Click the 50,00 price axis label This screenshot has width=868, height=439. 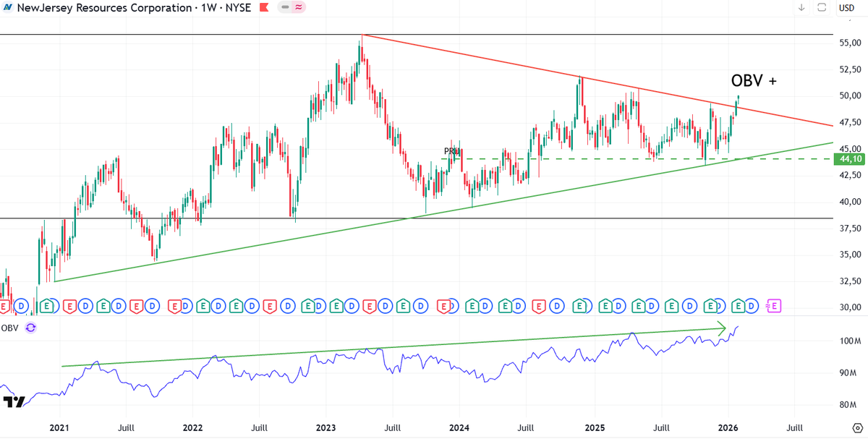(848, 96)
